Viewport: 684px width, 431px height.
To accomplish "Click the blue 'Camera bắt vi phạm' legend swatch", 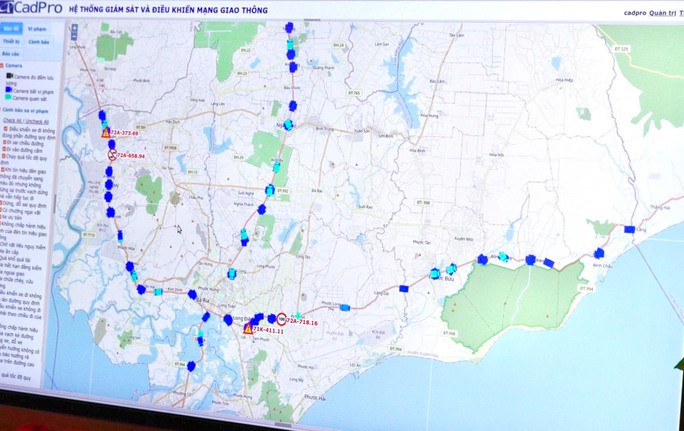I will 8,90.
